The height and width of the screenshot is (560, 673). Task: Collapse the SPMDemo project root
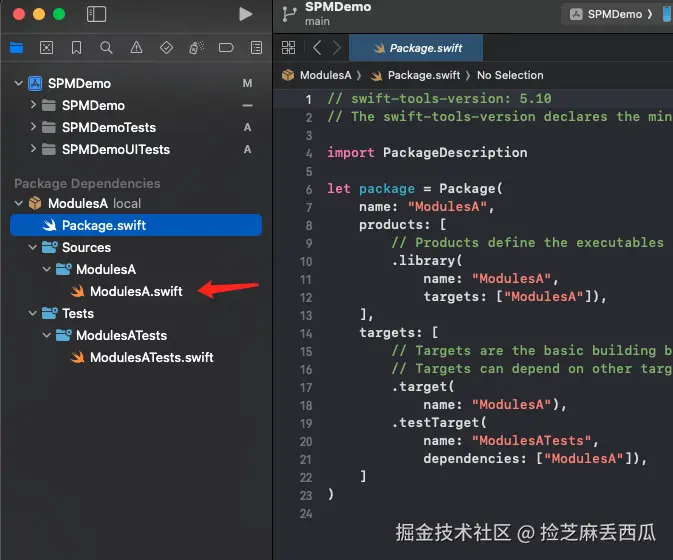point(18,83)
